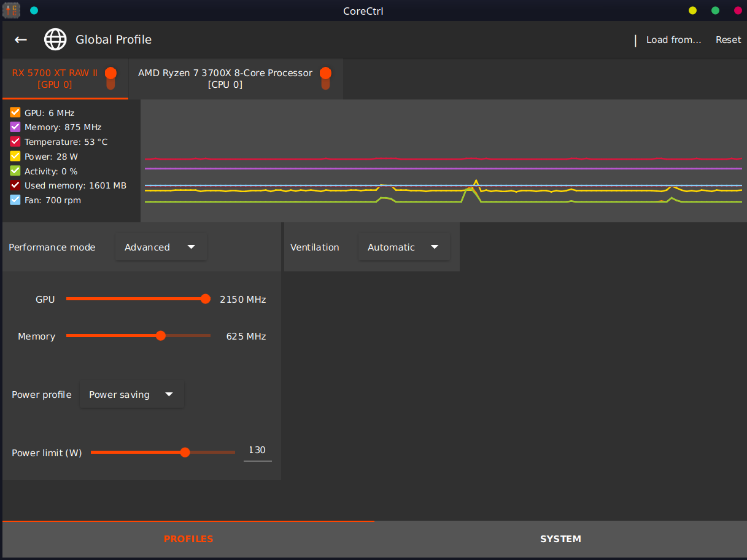Click the Power limit slider handle

coord(185,453)
